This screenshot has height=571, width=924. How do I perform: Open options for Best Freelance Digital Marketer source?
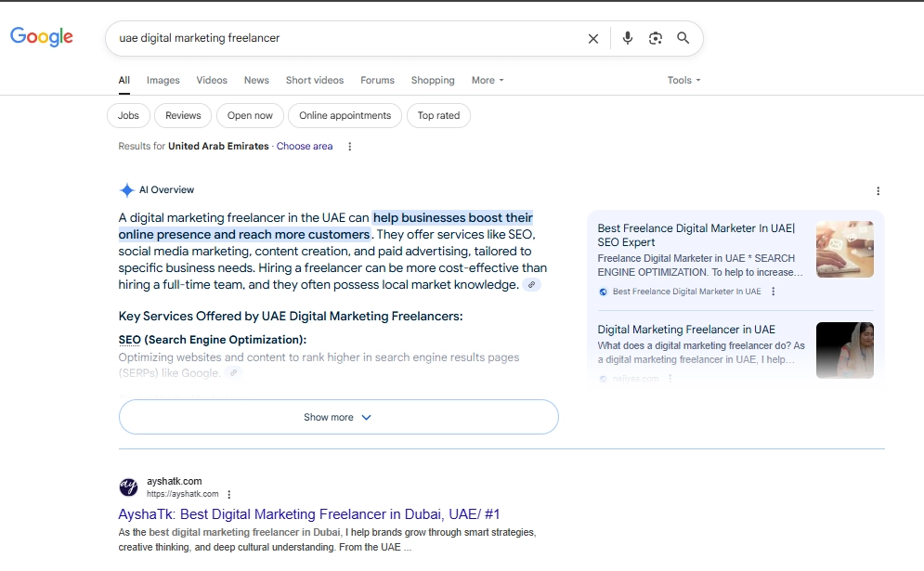click(774, 292)
